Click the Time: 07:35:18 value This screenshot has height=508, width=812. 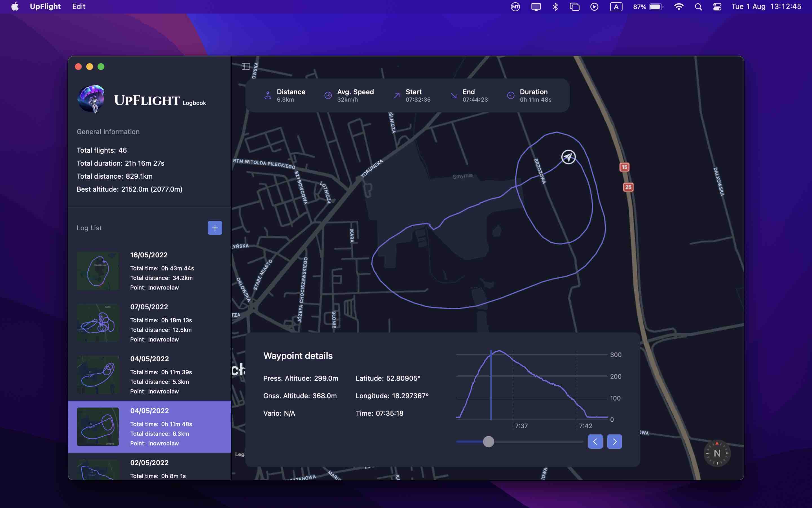[379, 413]
